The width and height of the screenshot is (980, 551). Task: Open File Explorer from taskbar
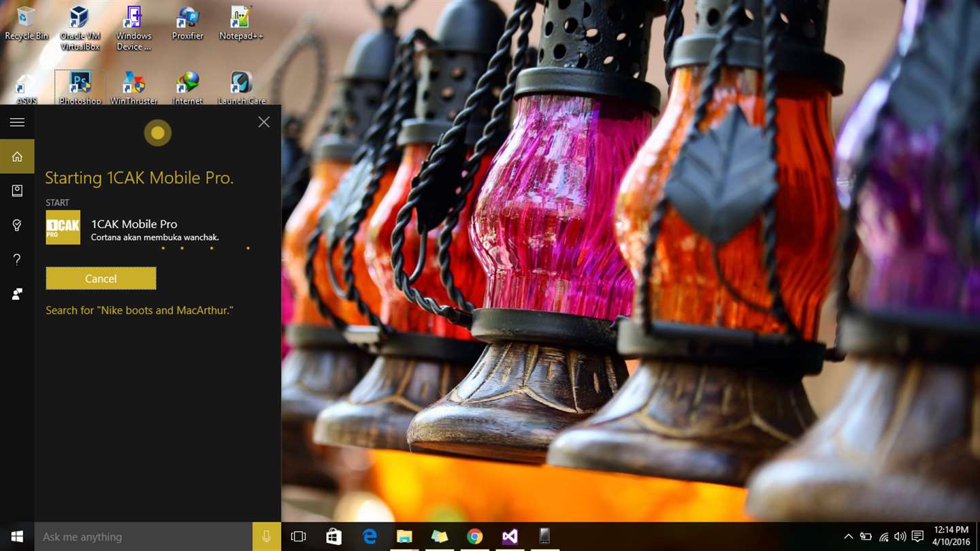[404, 537]
